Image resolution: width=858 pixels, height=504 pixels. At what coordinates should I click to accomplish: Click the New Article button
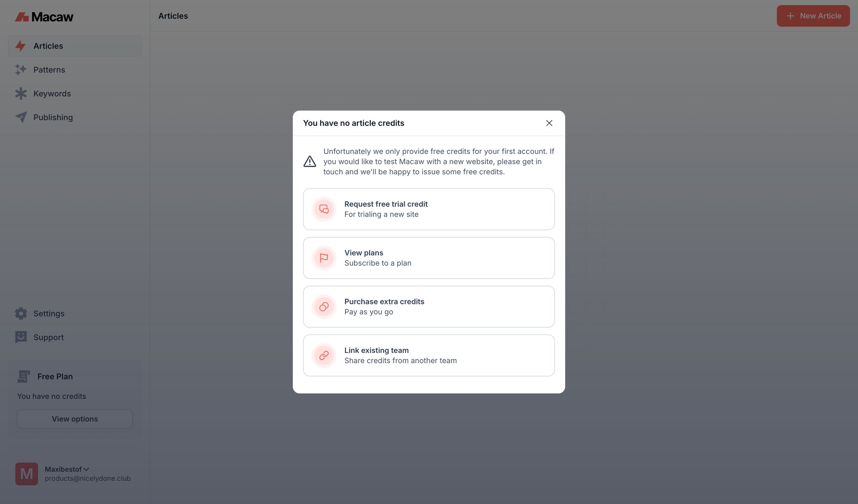(813, 16)
